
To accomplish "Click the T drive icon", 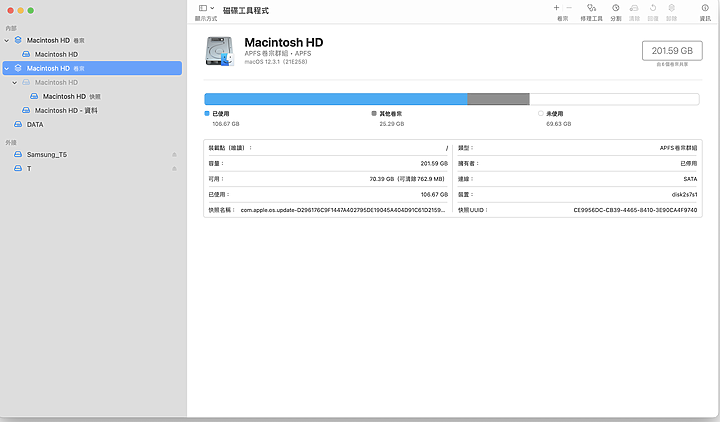I will (18, 169).
